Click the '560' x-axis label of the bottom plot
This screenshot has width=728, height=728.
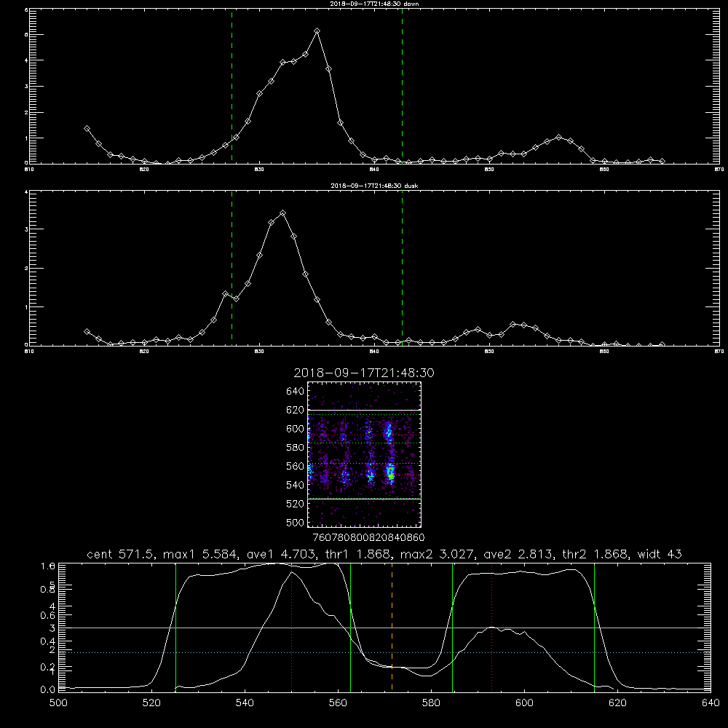(338, 703)
